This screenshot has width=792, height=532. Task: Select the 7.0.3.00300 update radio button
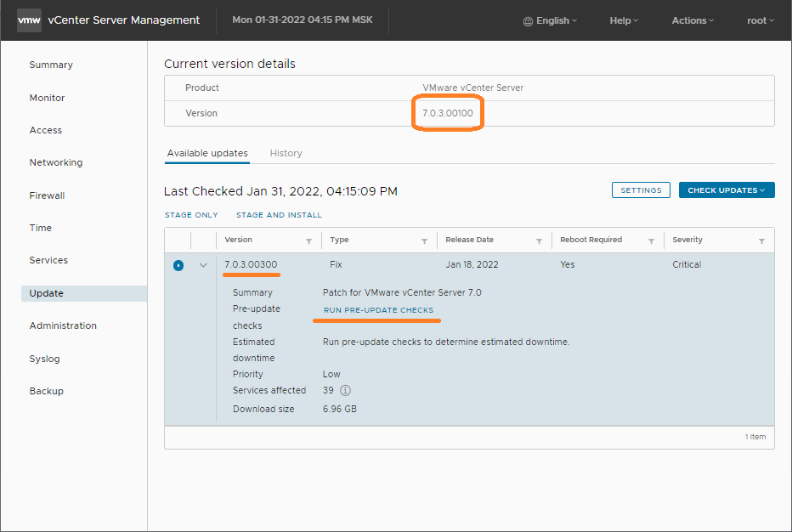pos(178,265)
